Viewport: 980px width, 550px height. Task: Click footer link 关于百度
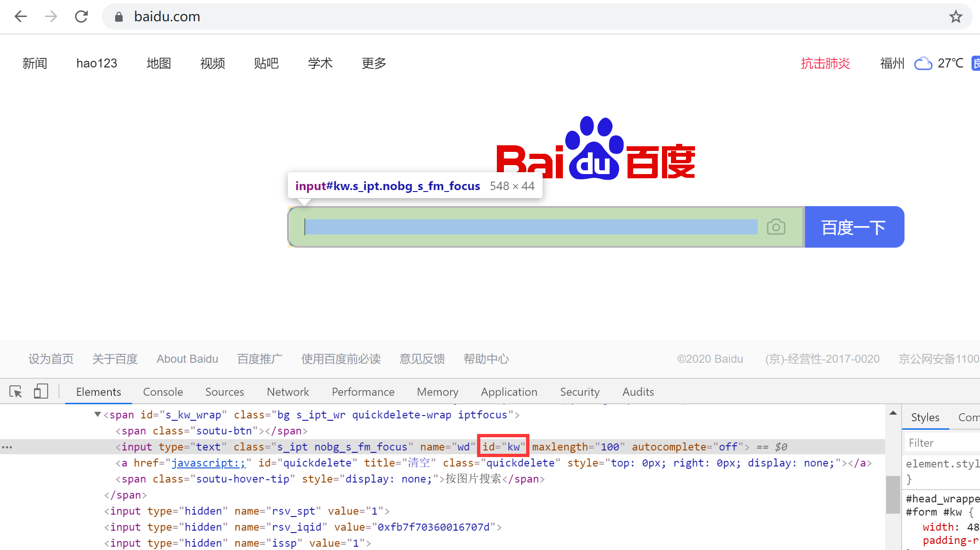point(115,359)
